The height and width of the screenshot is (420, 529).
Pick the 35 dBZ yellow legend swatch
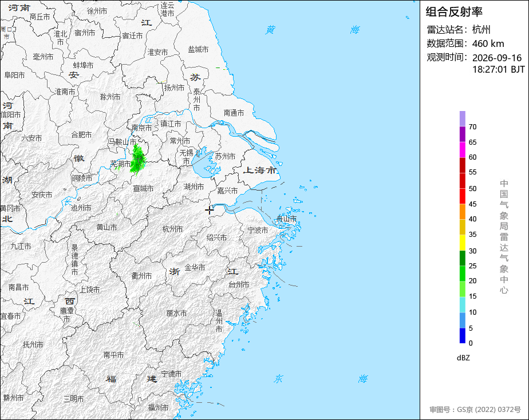462,227
